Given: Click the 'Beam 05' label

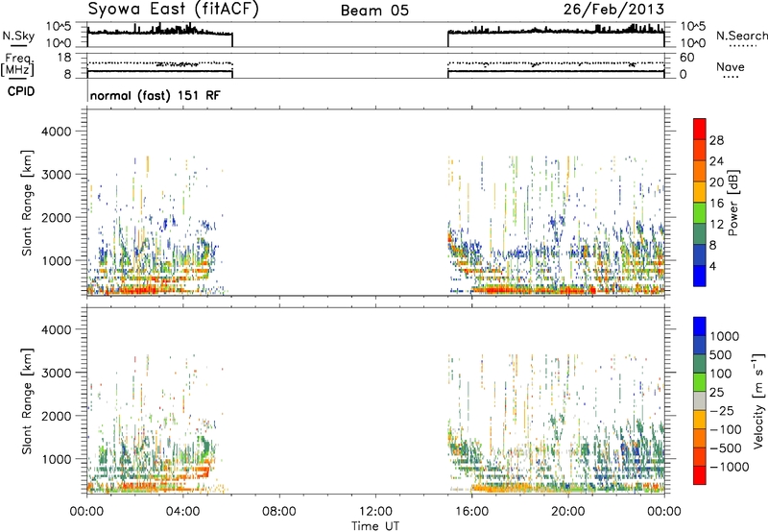Looking at the screenshot, I should (374, 11).
